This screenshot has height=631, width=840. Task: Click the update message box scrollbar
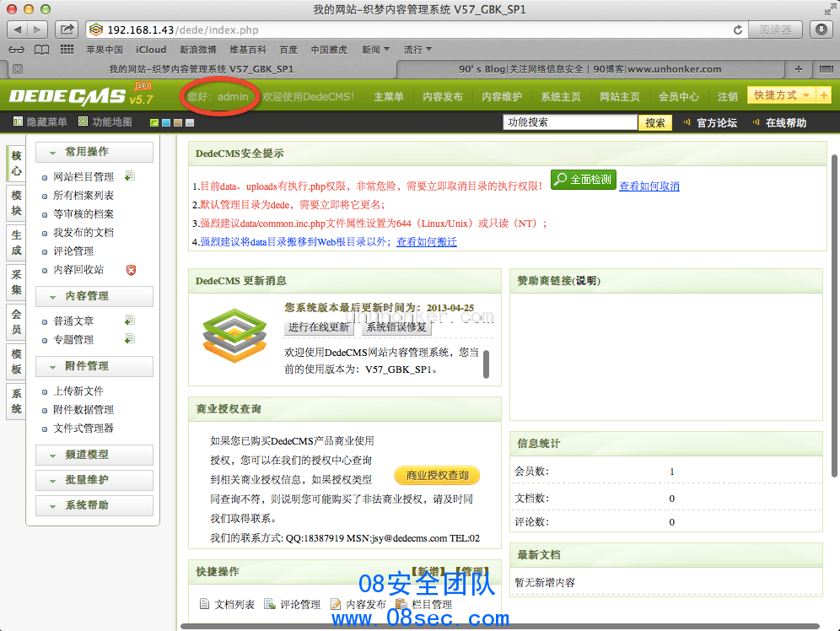[486, 364]
